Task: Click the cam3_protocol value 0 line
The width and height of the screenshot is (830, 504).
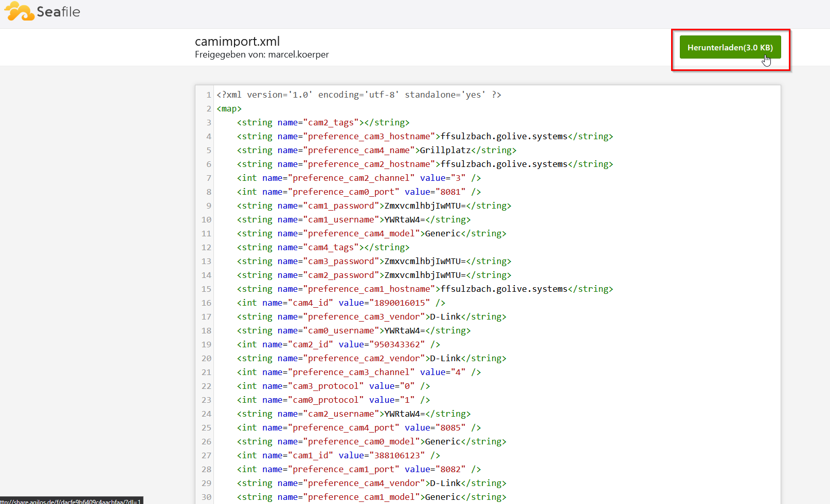Action: click(x=333, y=386)
